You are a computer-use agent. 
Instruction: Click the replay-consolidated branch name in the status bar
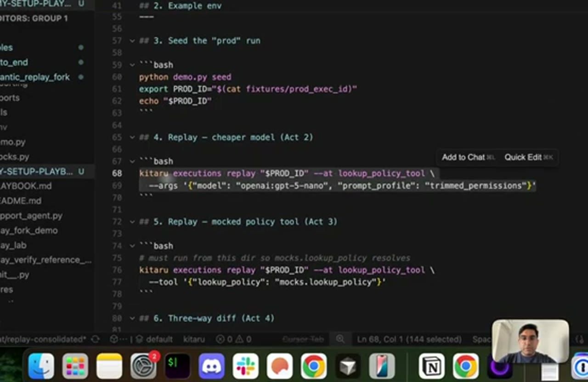(43, 339)
